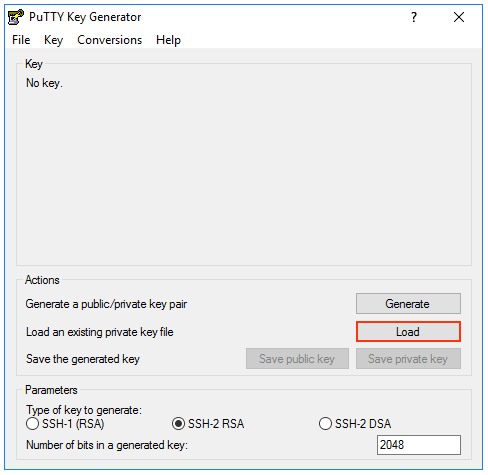Select the SSH-1 (RSA) radio button
Image resolution: width=488 pixels, height=475 pixels.
32,424
